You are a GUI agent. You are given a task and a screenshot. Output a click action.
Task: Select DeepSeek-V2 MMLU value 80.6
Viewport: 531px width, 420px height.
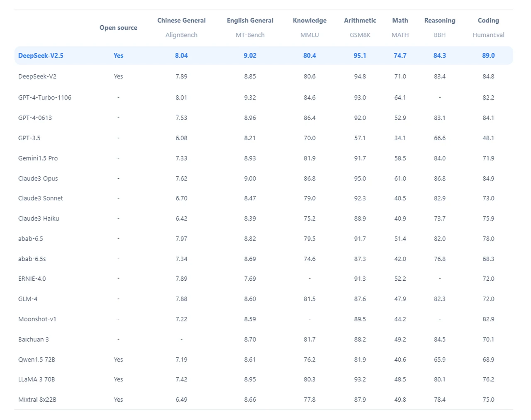tap(309, 76)
